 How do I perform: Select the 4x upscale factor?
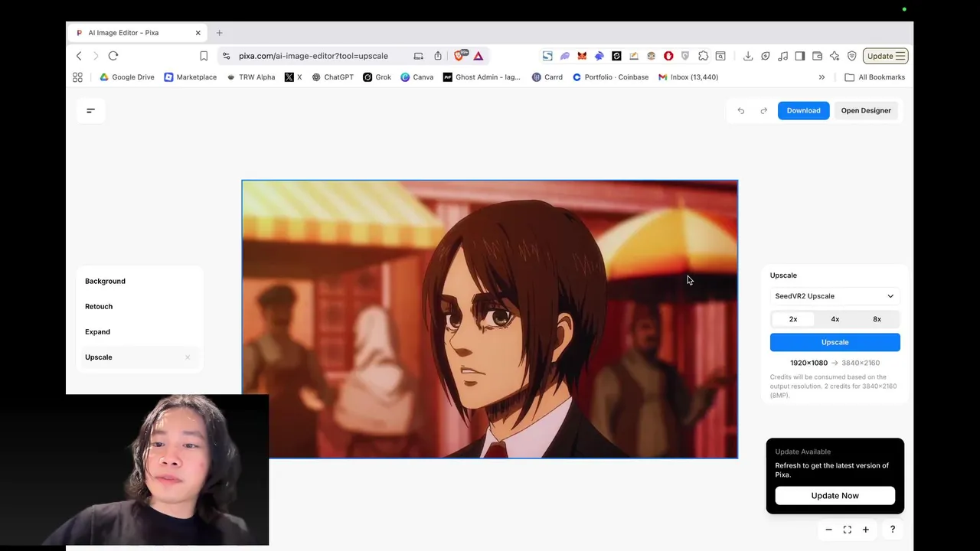835,319
